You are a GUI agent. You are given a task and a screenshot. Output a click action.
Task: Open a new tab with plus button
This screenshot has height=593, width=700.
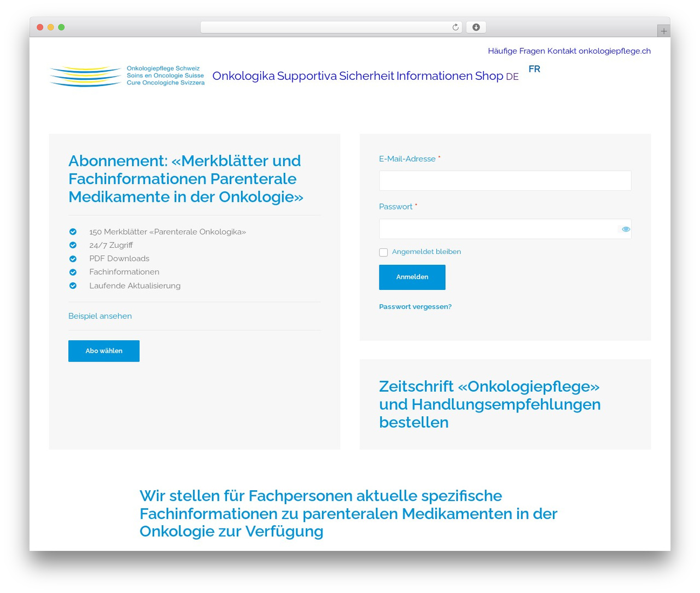click(x=663, y=31)
